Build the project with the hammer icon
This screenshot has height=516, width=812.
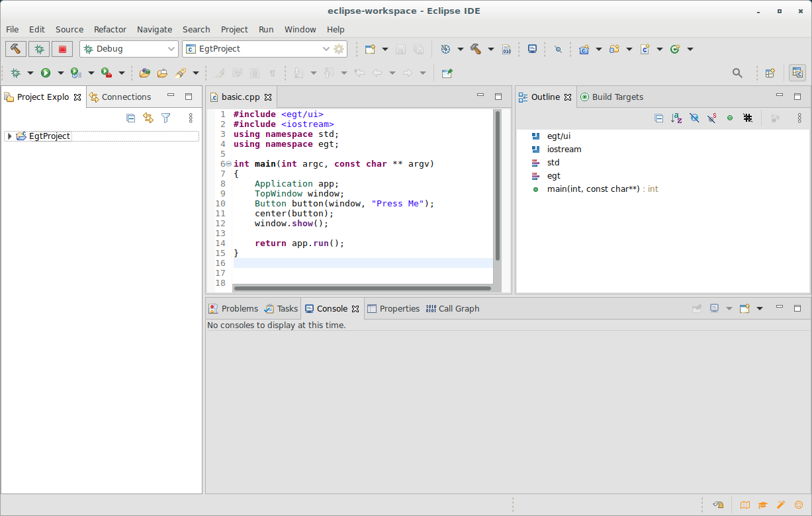[15, 49]
